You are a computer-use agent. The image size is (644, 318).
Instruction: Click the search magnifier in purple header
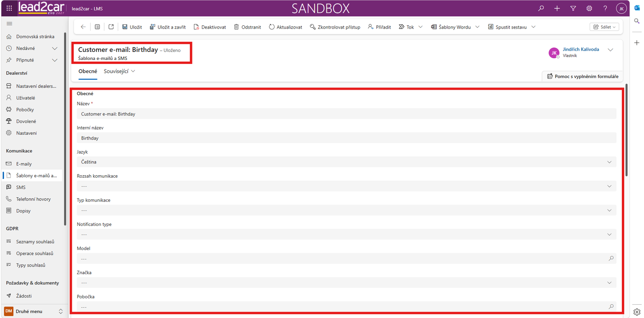[541, 8]
